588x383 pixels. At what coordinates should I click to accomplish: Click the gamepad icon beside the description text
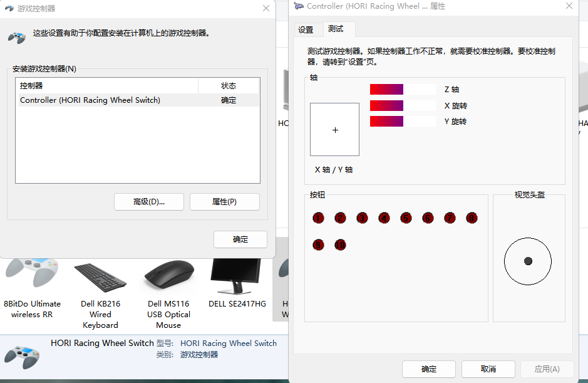point(17,38)
